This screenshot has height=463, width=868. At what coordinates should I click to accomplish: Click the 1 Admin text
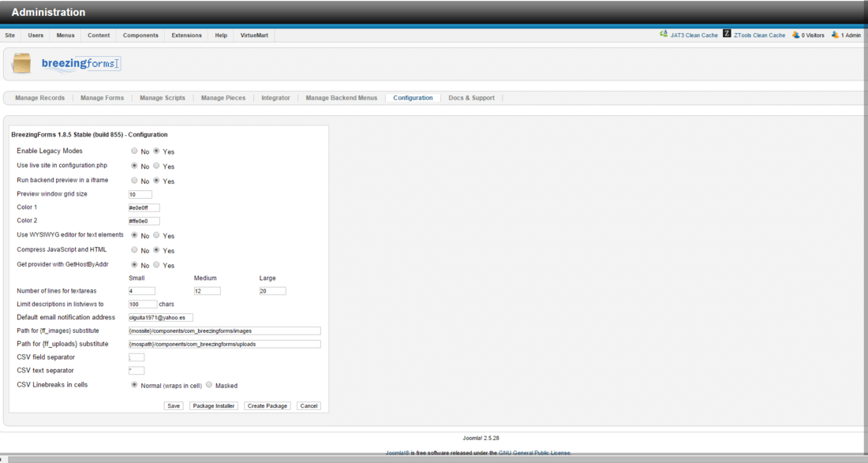tap(851, 35)
